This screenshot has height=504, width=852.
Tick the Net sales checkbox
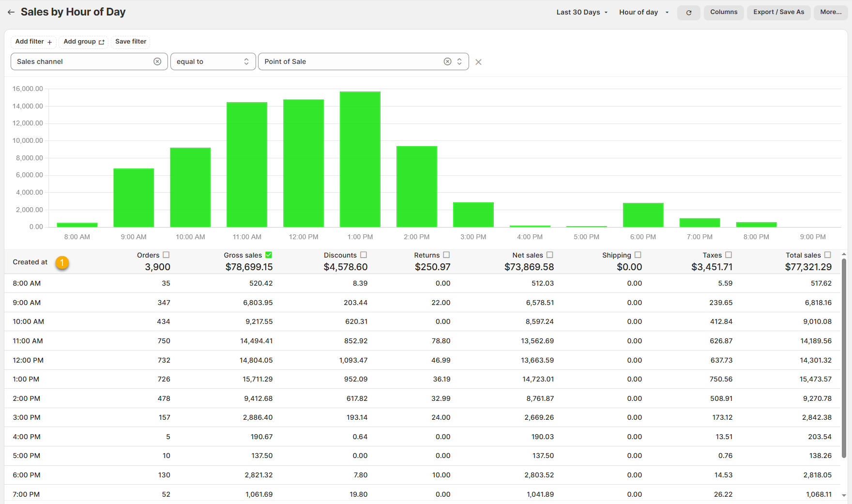point(549,255)
